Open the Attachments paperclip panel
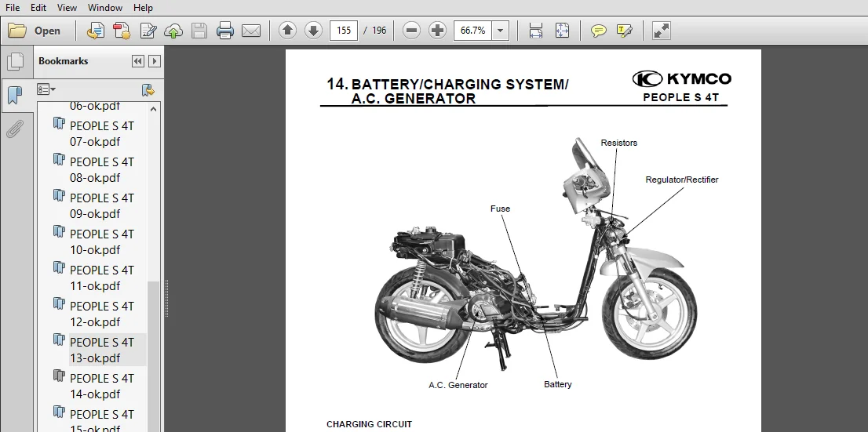Image resolution: width=868 pixels, height=432 pixels. pos(15,129)
